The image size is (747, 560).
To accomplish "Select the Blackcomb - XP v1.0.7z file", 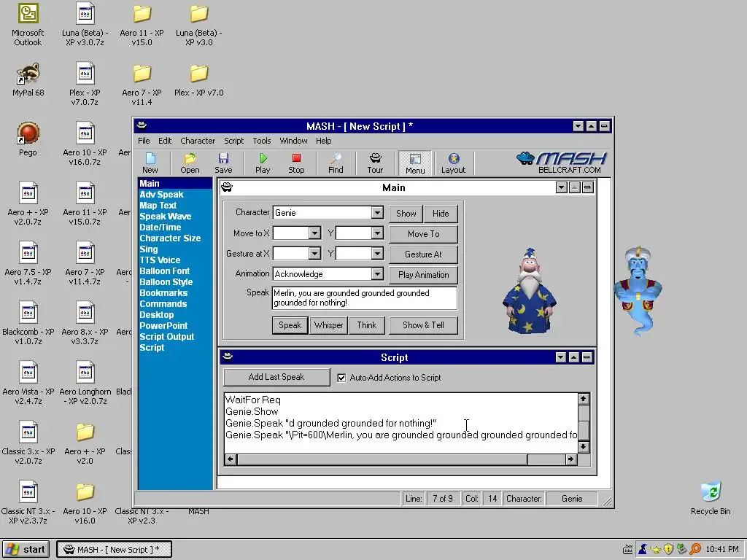I will tap(28, 324).
